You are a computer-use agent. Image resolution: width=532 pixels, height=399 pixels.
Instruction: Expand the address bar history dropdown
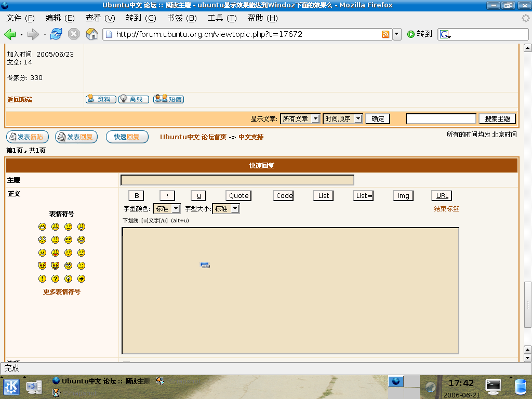point(396,34)
